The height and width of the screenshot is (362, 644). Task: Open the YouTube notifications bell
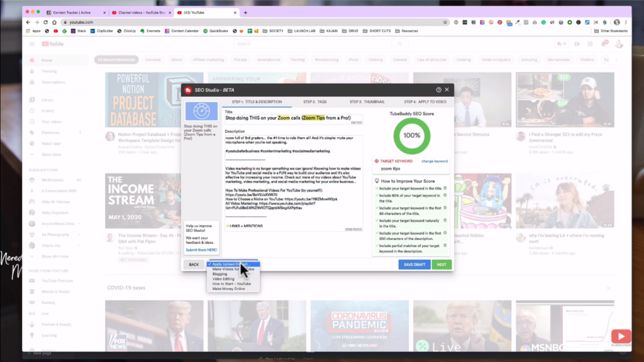point(604,43)
